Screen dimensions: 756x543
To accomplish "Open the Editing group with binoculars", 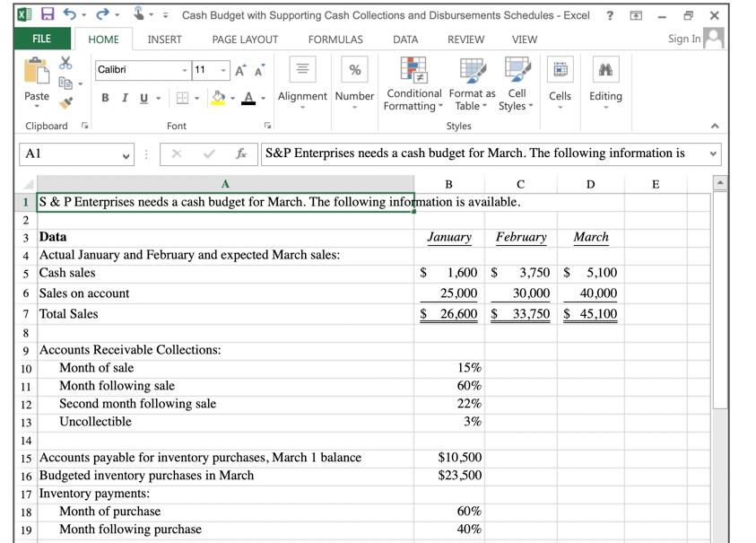I will (605, 83).
